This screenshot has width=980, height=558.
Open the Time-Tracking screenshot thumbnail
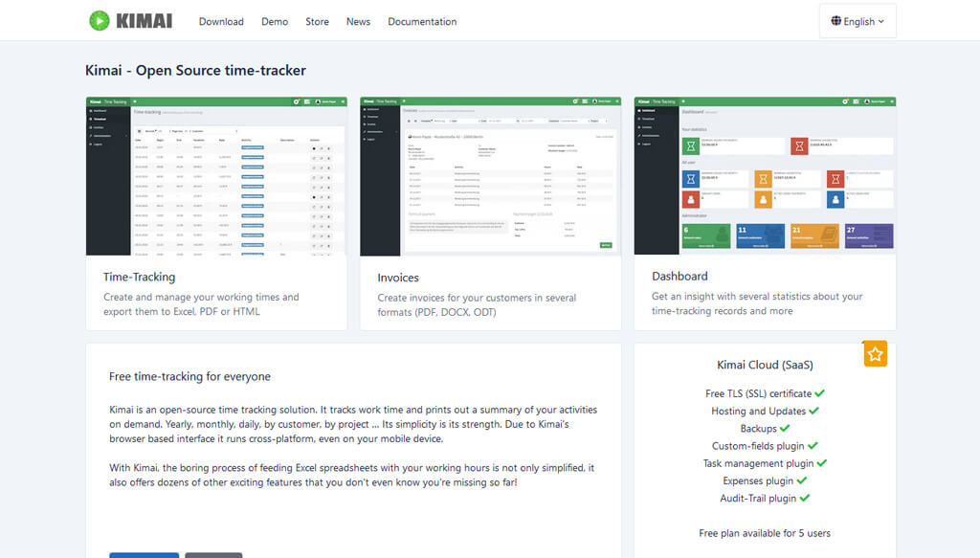pyautogui.click(x=216, y=176)
